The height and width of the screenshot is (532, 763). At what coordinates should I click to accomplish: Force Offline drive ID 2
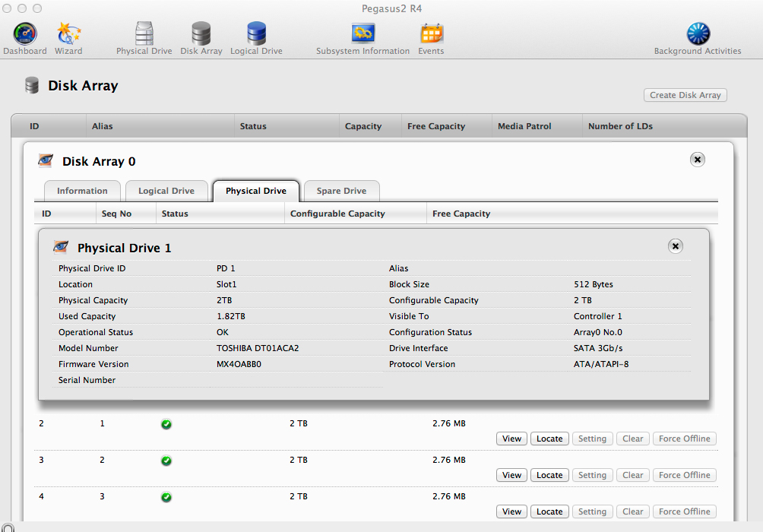tap(684, 439)
